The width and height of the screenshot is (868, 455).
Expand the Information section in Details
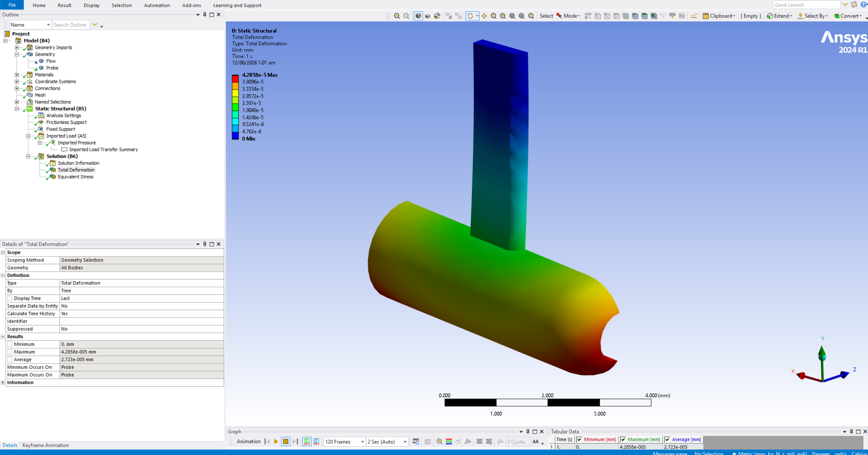pyautogui.click(x=3, y=383)
